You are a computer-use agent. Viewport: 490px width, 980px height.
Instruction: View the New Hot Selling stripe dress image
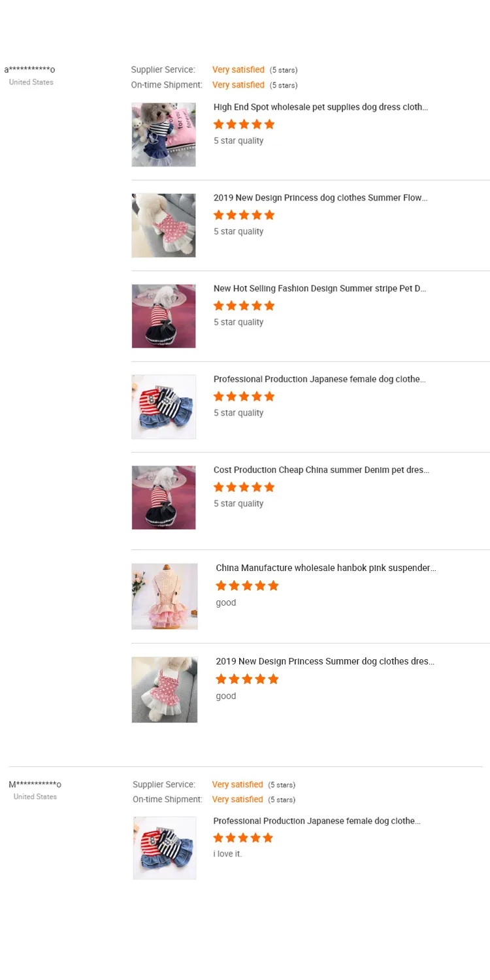pos(163,316)
